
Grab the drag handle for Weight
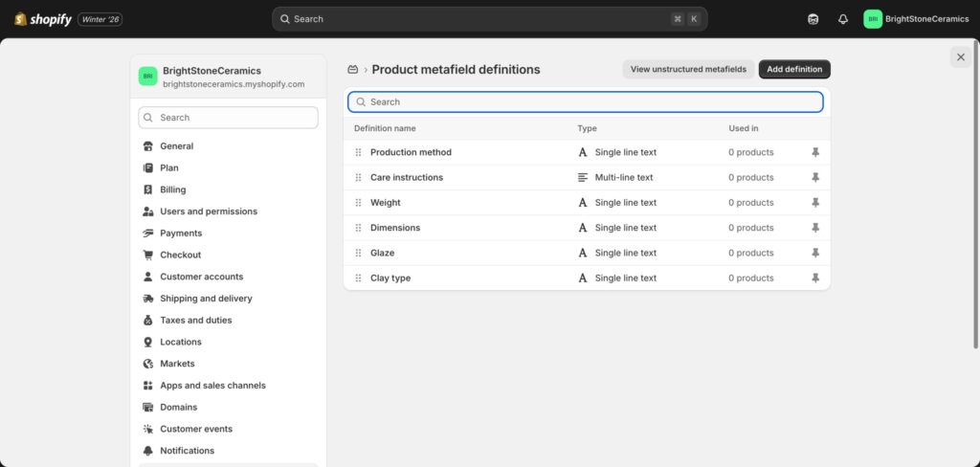coord(358,203)
